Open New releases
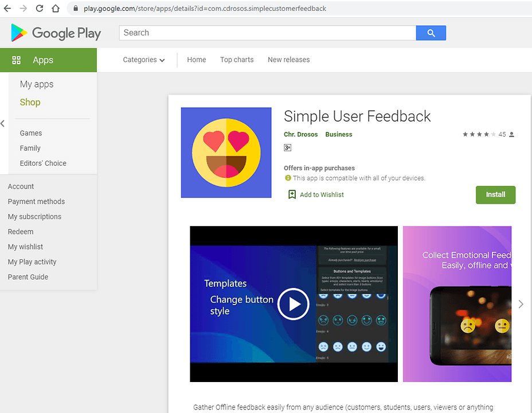532x413 pixels. pyautogui.click(x=289, y=60)
